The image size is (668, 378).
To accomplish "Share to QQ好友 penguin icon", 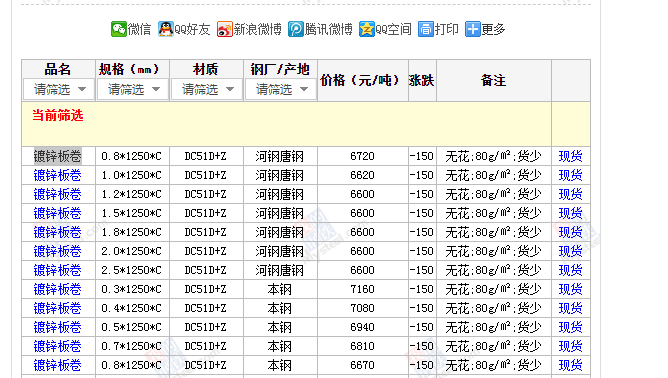I will point(166,29).
